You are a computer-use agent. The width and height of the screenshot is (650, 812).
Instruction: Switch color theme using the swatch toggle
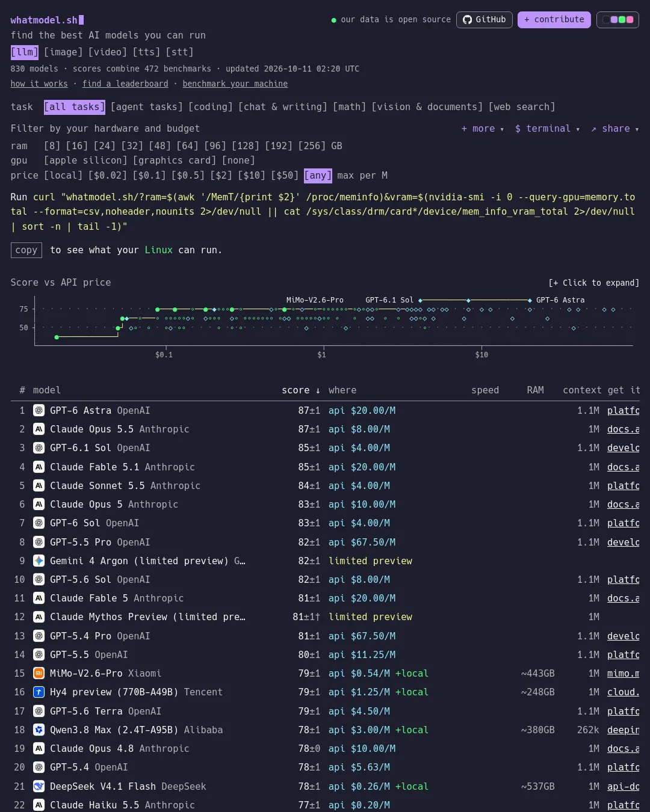point(617,20)
